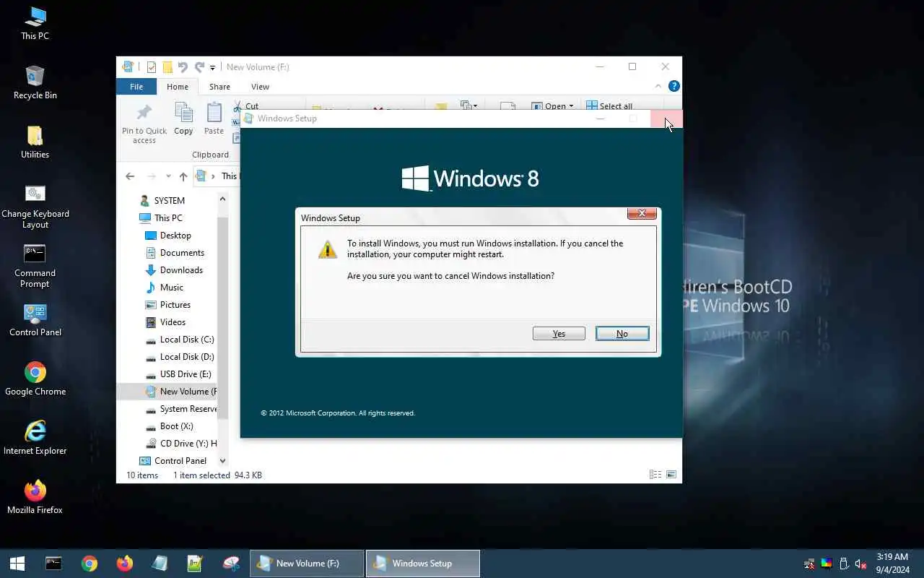Select Boot (X:) in navigation pane
The width and height of the screenshot is (924, 578).
pos(170,426)
